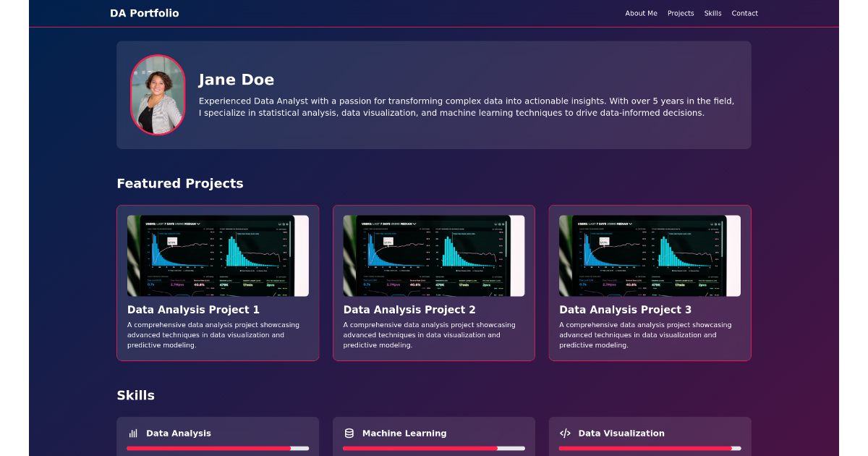
Task: Click the Data Analysis skill progress bar
Action: 218,449
